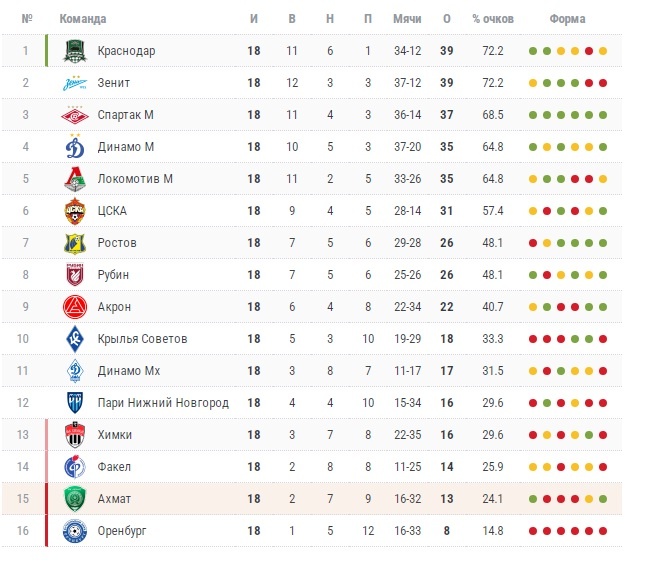Click the ЦСКА club emblem
The image size is (645, 569).
pos(75,211)
